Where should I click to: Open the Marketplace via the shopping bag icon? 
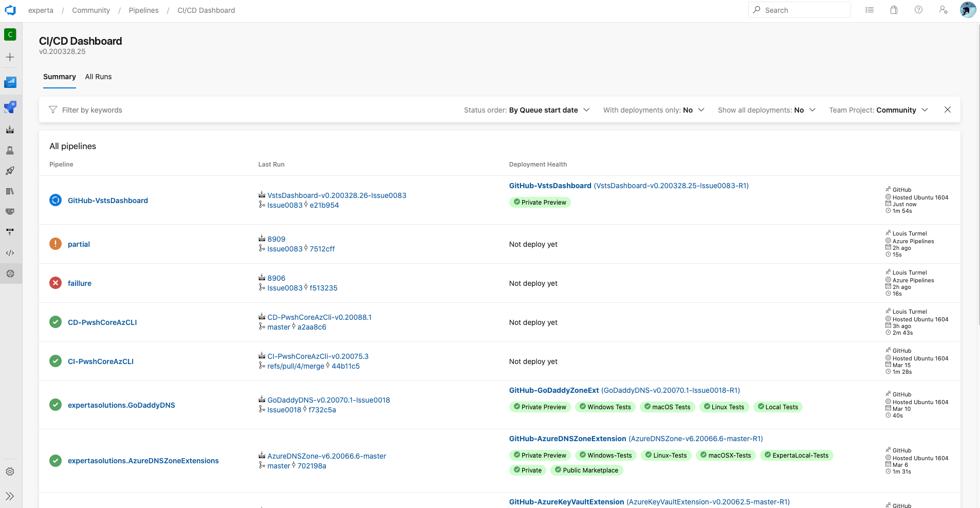click(x=894, y=10)
